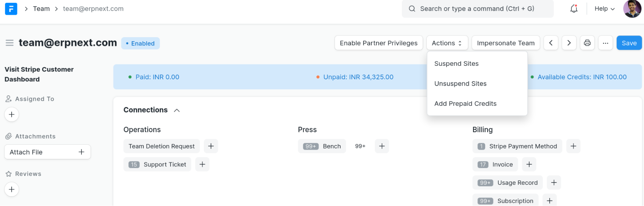Image resolution: width=644 pixels, height=206 pixels.
Task: Go to the previous record arrow
Action: pyautogui.click(x=551, y=43)
